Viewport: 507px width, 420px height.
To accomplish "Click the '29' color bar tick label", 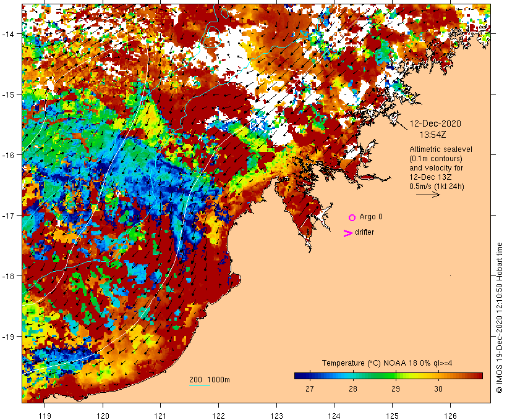I will 396,388.
